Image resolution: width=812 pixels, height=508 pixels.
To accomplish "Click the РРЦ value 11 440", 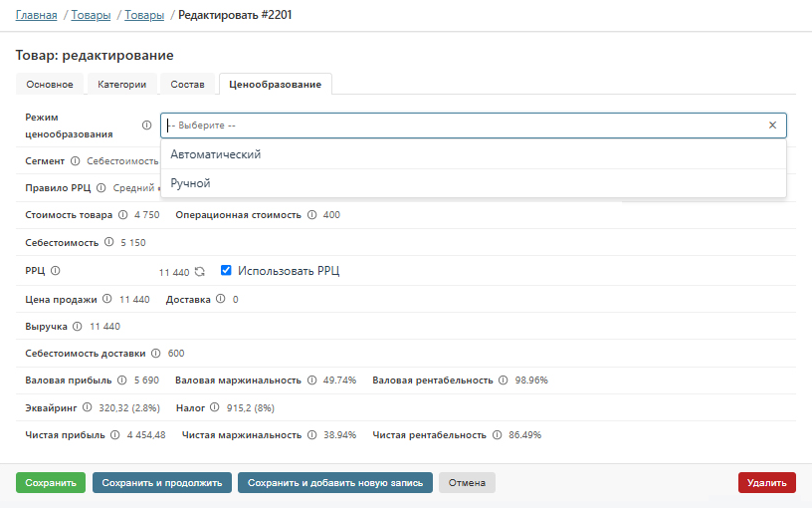I will [x=174, y=272].
